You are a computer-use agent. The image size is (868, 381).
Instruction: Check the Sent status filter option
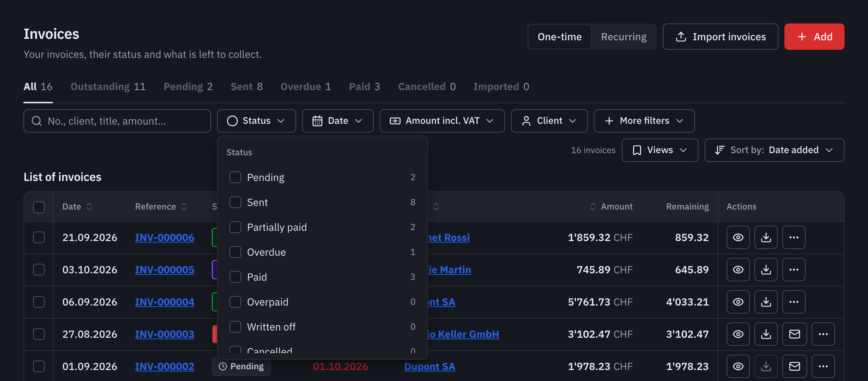(235, 202)
